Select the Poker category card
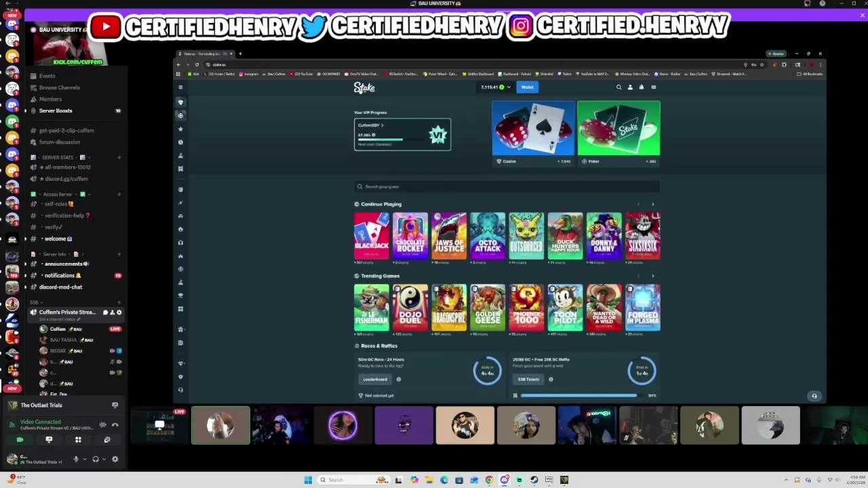The width and height of the screenshot is (868, 488). coord(618,133)
